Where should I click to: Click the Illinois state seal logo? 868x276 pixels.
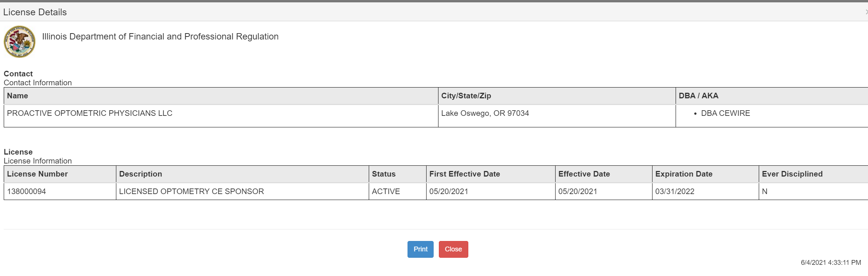coord(20,42)
